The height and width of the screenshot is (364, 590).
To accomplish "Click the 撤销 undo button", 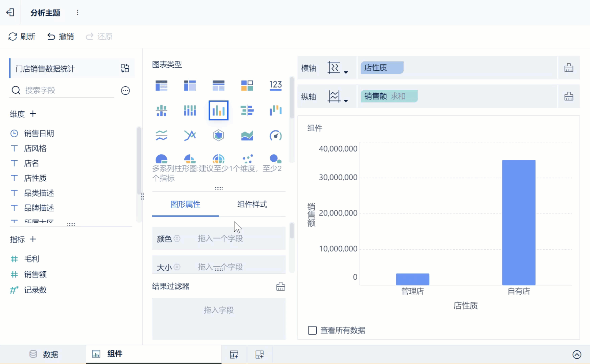I will tap(61, 37).
